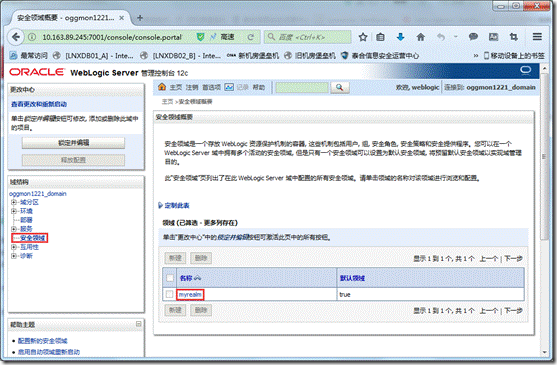This screenshot has height=365, width=557.
Task: Click the crop screenshot icon in toolbar
Action: (514, 37)
